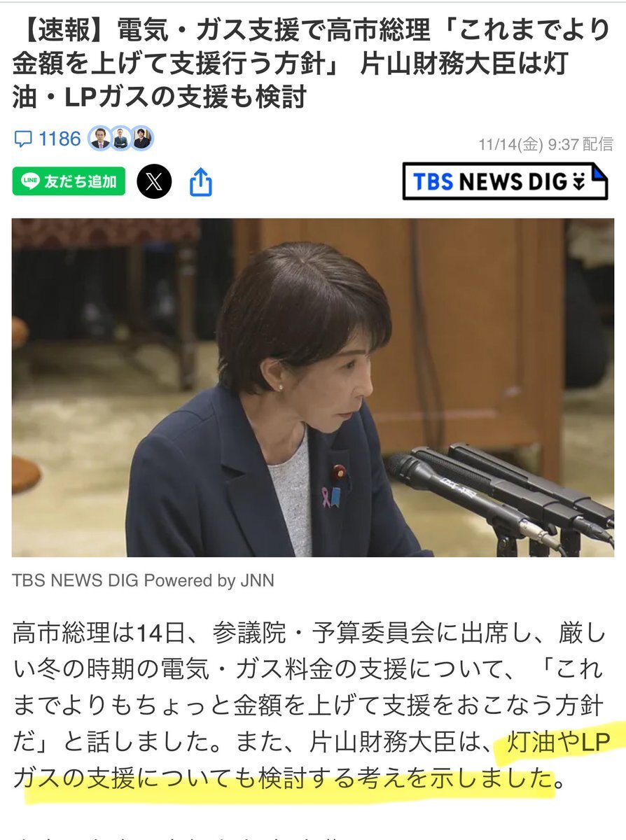
Task: Open the TBS NEWS DIG logo link
Action: click(x=505, y=181)
